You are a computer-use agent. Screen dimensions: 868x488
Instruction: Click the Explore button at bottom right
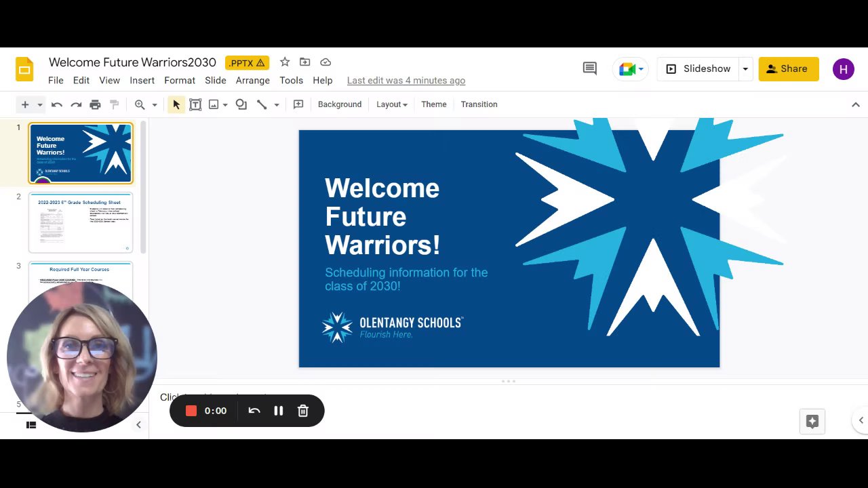click(812, 422)
